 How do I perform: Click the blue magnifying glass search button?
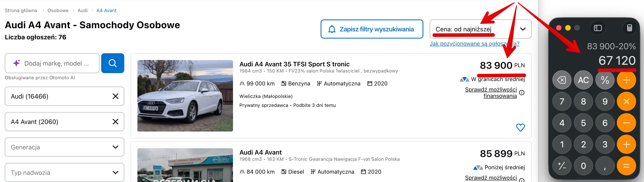(113, 63)
